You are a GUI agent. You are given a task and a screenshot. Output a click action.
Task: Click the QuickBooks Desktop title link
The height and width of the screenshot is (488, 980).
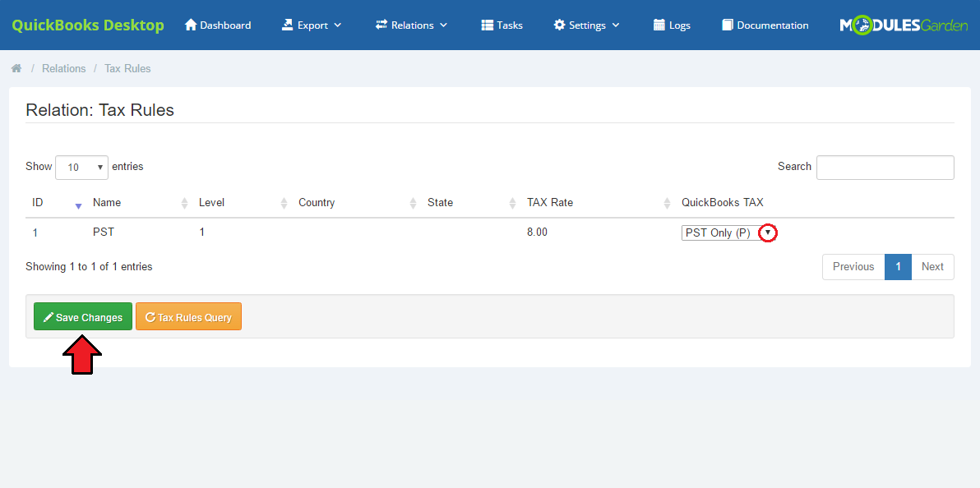coord(88,25)
